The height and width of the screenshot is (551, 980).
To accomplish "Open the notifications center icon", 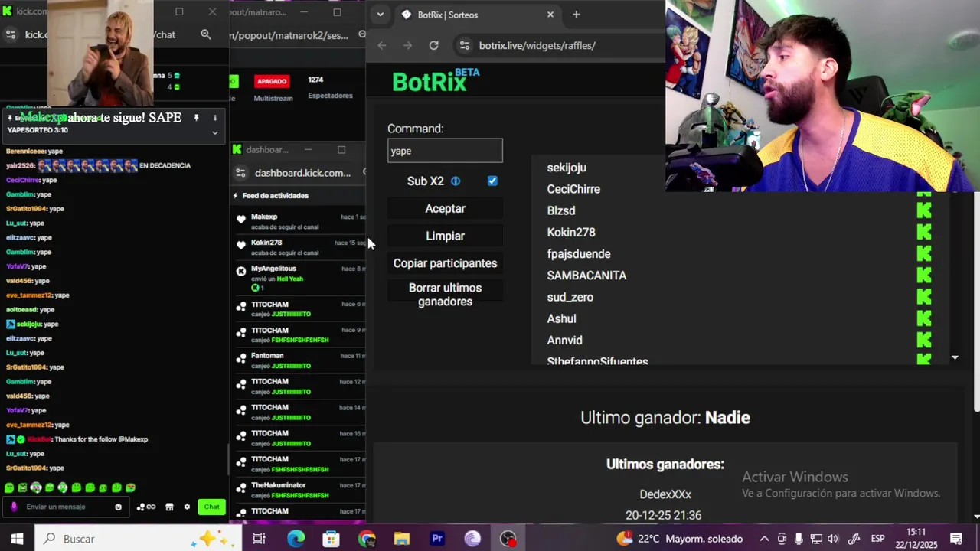I will tap(956, 539).
